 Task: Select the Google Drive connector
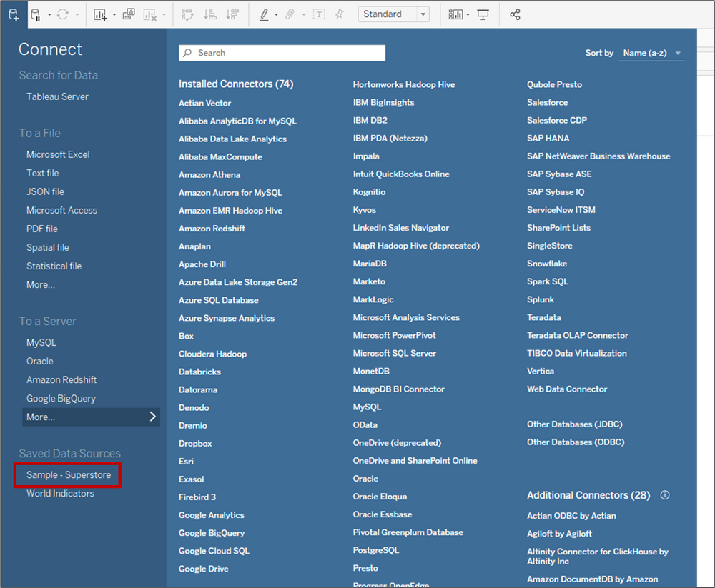pyautogui.click(x=203, y=569)
